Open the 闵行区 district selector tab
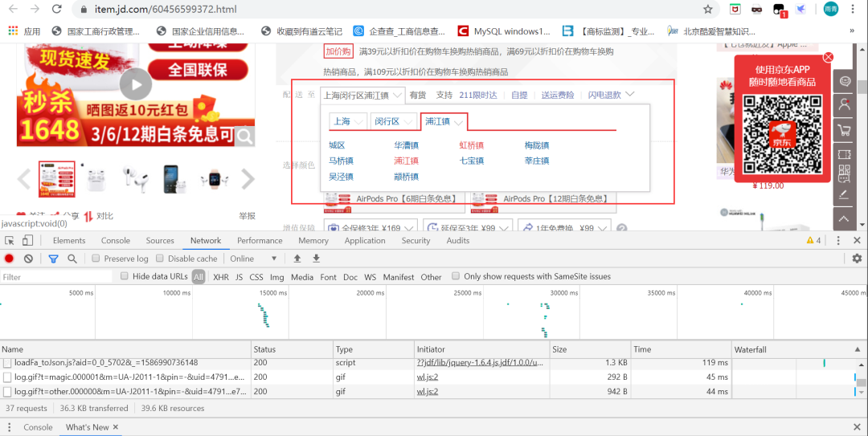This screenshot has height=436, width=868. (x=393, y=121)
